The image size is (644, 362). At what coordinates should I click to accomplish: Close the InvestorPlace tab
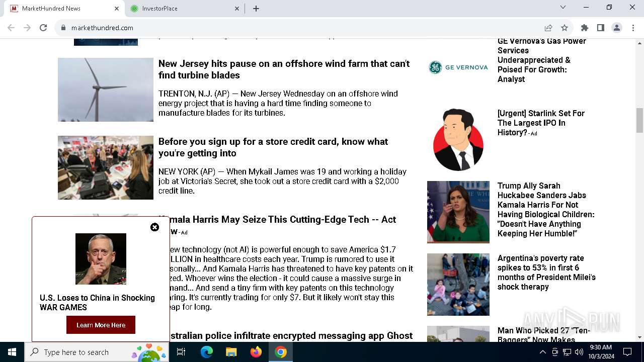coord(237,9)
